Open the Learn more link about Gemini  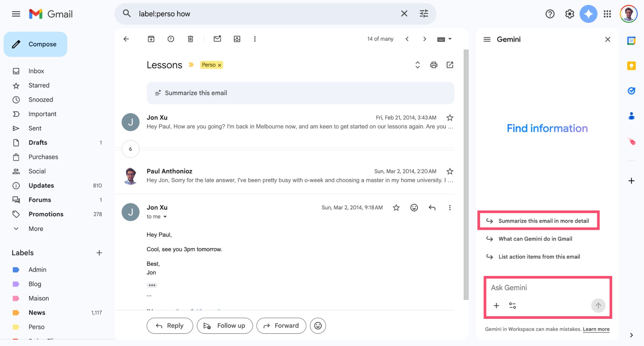click(x=596, y=329)
